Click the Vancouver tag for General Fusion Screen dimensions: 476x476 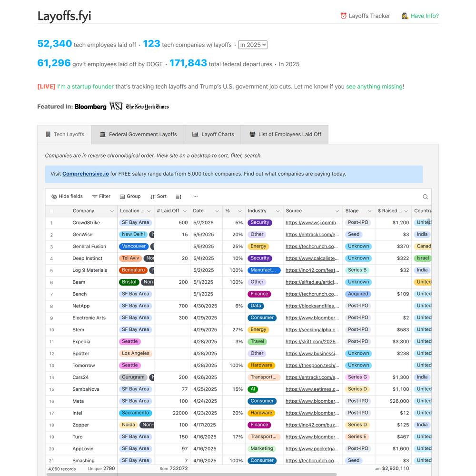[134, 246]
